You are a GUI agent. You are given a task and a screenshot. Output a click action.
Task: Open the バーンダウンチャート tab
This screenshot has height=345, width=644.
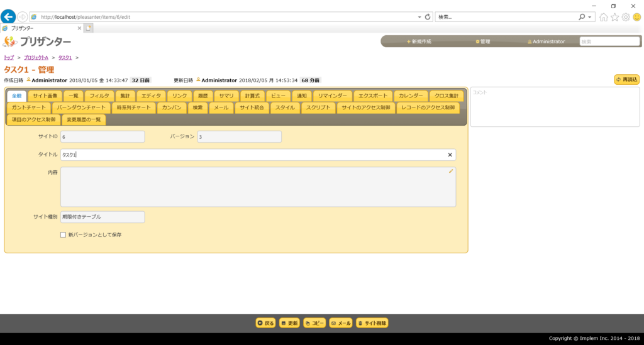[81, 107]
